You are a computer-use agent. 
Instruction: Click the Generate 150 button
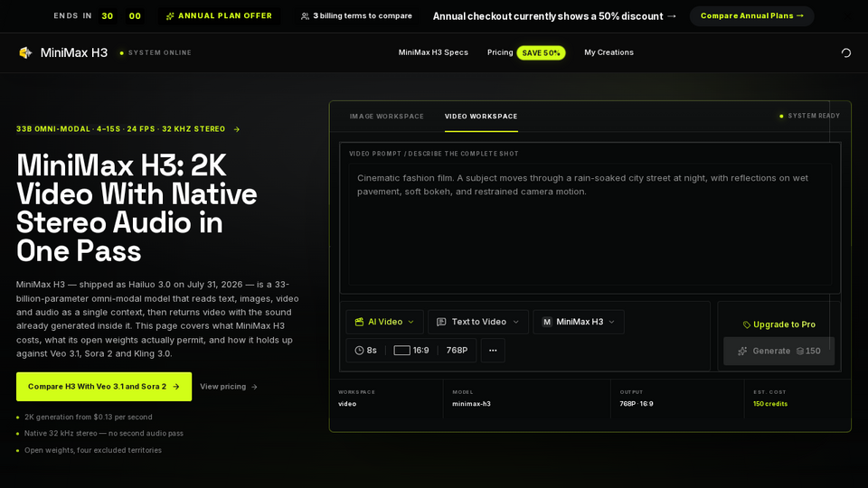pyautogui.click(x=778, y=351)
